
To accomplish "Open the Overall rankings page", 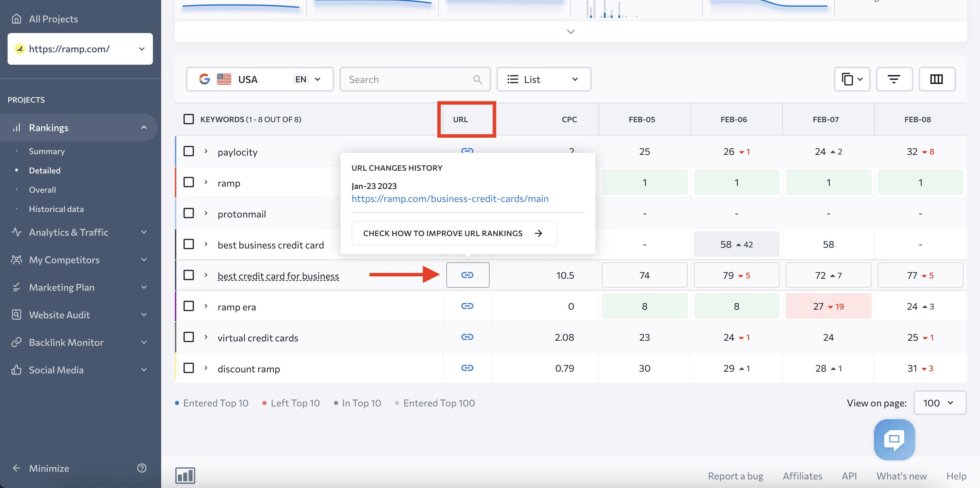I will pos(42,190).
